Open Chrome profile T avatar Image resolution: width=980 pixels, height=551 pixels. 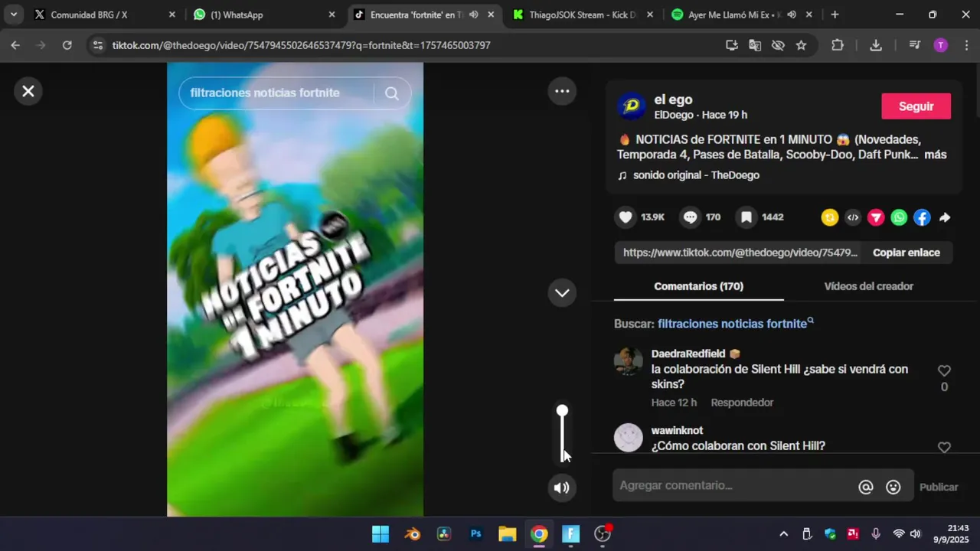pyautogui.click(x=940, y=45)
